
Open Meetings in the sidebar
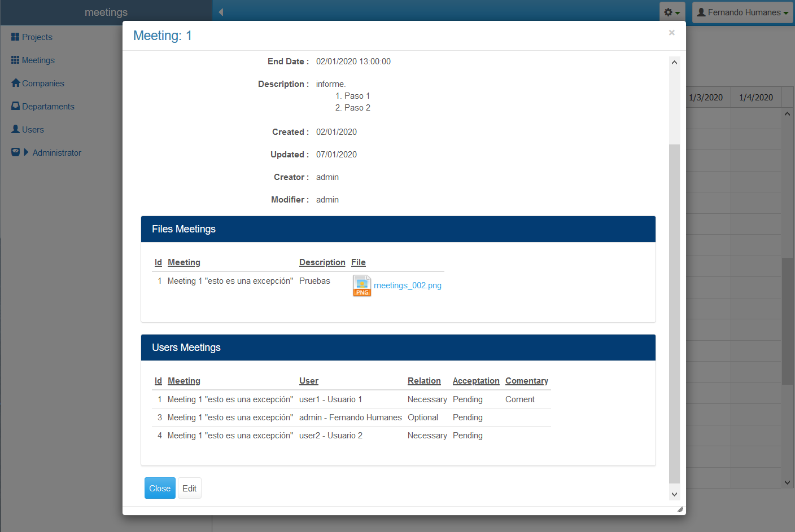coord(38,60)
